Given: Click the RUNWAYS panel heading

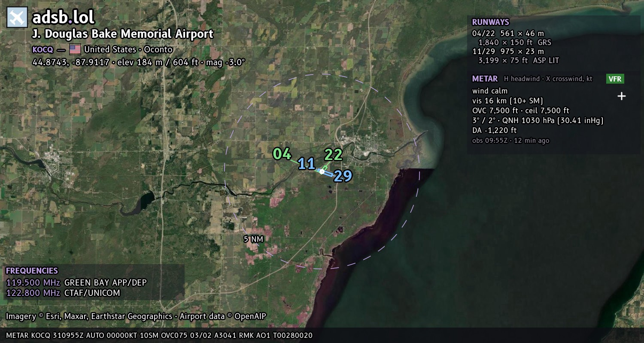Looking at the screenshot, I should point(490,22).
